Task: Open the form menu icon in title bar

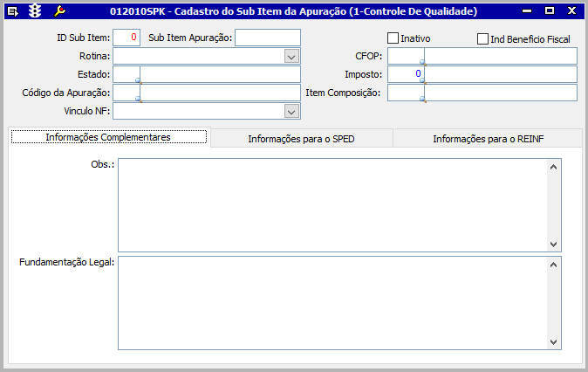Action: pyautogui.click(x=13, y=11)
